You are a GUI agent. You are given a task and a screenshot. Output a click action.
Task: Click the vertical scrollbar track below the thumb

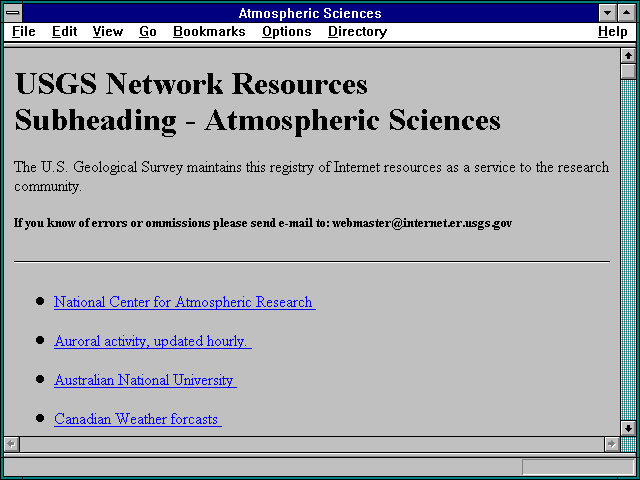click(628, 250)
